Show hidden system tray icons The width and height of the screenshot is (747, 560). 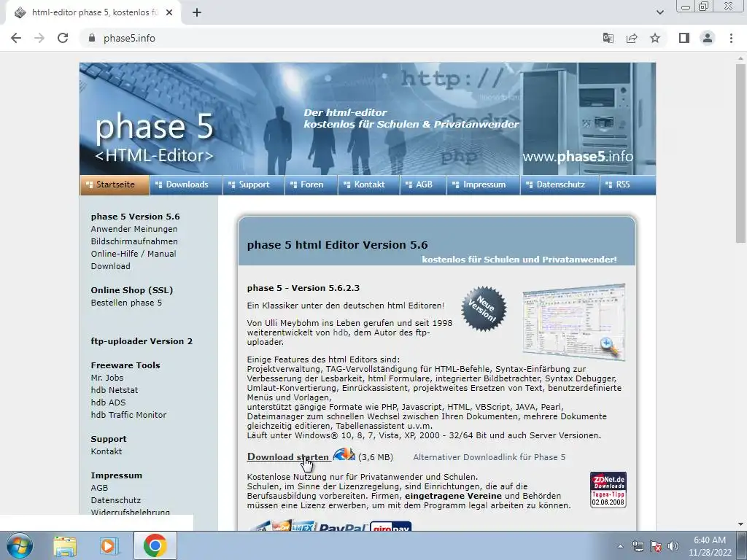point(620,546)
